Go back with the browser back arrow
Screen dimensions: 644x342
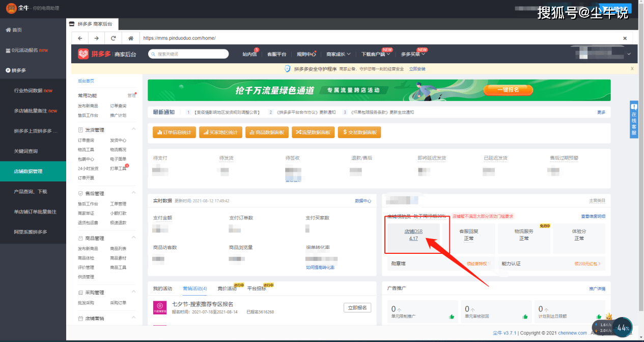[80, 38]
